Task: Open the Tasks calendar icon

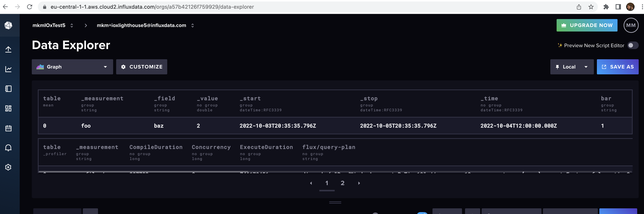Action: tap(8, 128)
